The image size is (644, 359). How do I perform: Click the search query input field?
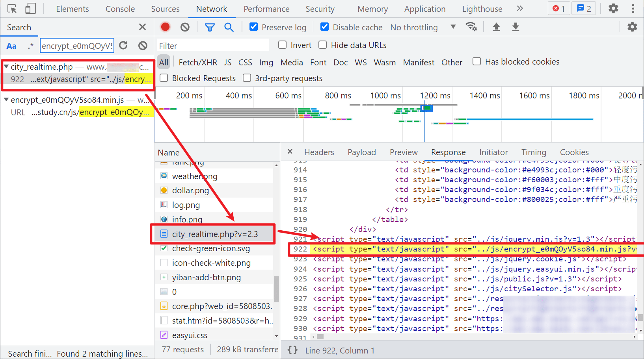[77, 46]
